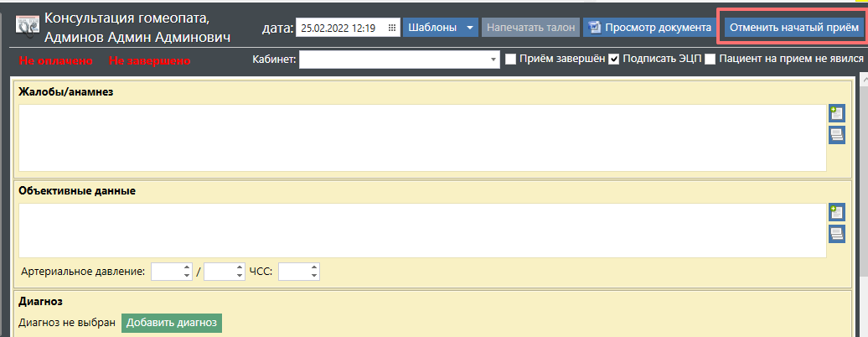Uncheck the Подписать ЭЦП checkbox
This screenshot has width=868, height=337.
[614, 60]
